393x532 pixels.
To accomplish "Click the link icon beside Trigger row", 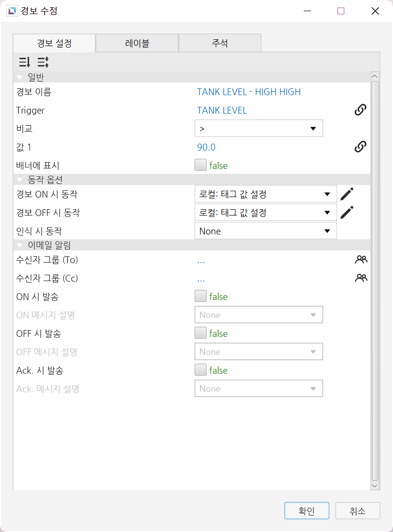I will [360, 110].
